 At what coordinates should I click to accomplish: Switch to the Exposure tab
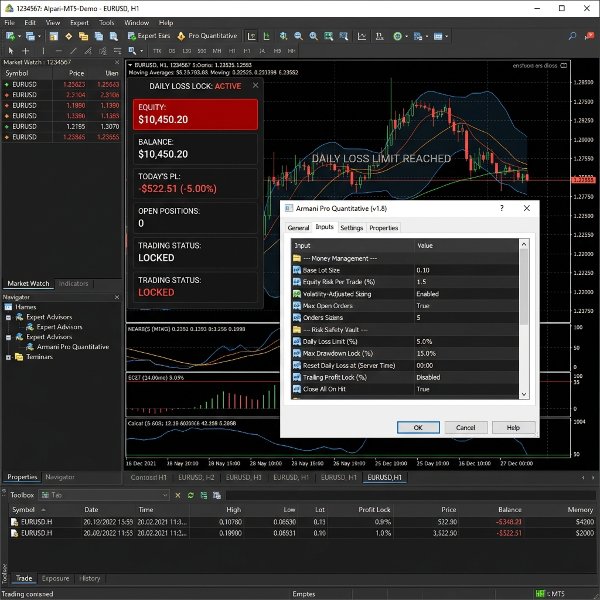tap(55, 579)
